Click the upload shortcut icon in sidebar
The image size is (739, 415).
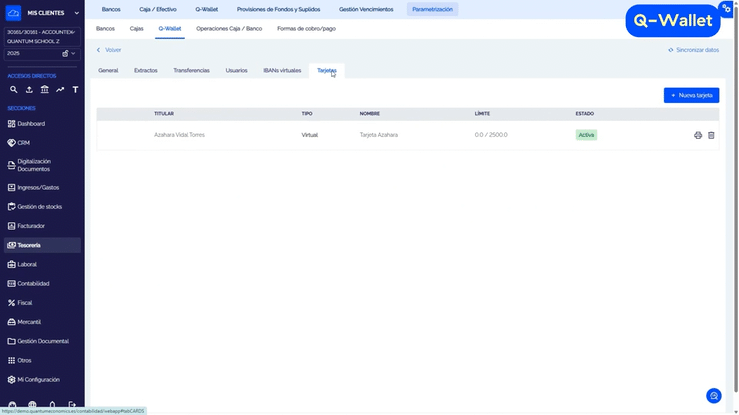coord(29,90)
